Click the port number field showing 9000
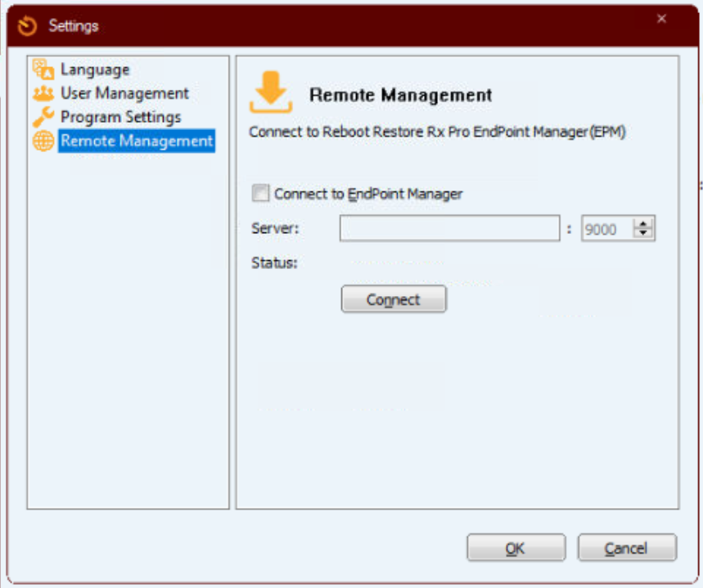 (x=607, y=228)
